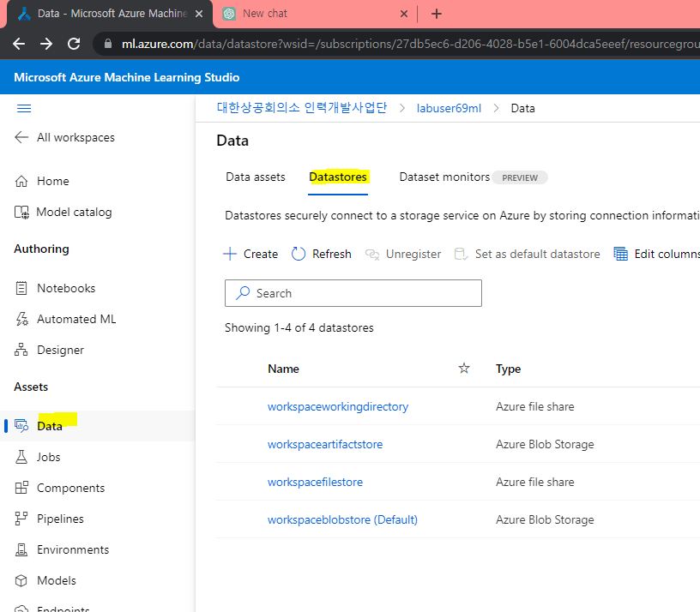This screenshot has height=612, width=700.
Task: Sort by the Name column header
Action: tap(283, 369)
